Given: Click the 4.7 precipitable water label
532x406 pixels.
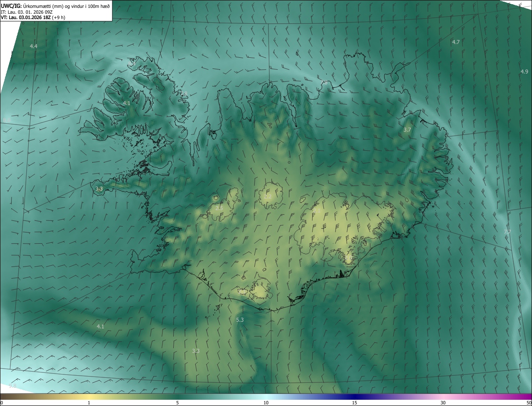Looking at the screenshot, I should [456, 42].
